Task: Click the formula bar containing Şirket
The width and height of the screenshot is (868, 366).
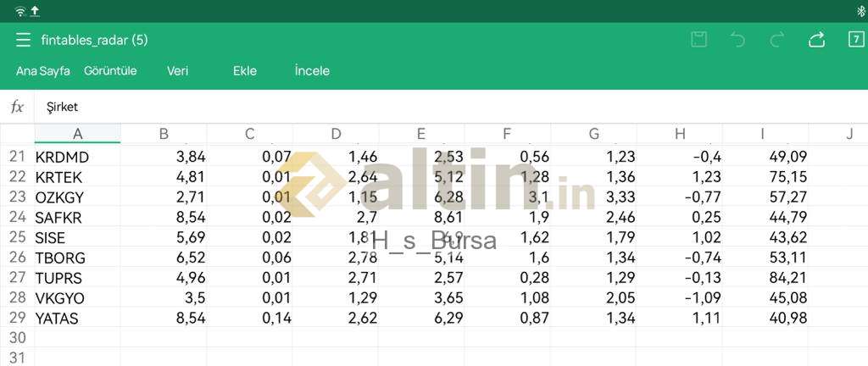Action: (451, 108)
